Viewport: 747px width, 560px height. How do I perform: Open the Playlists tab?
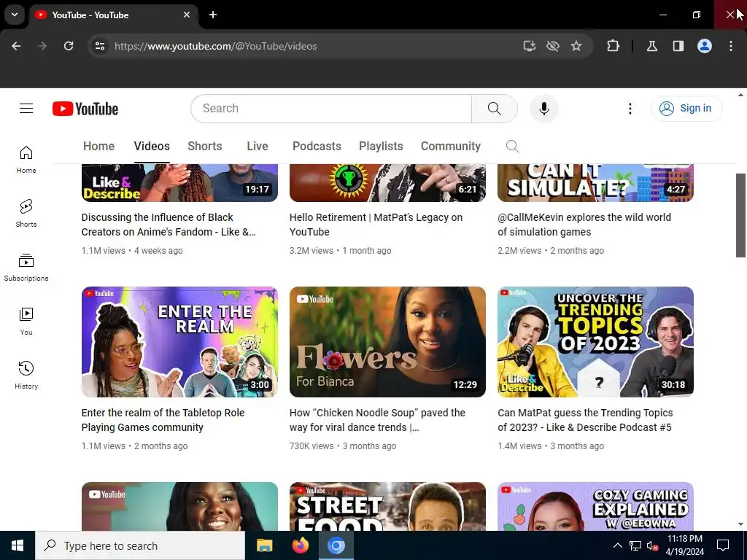coord(381,146)
